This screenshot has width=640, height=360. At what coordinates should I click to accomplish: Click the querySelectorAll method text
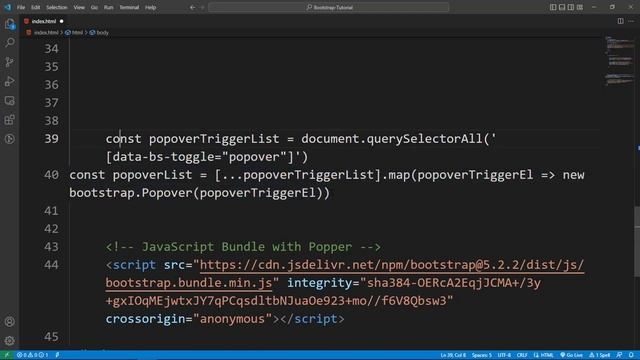(x=424, y=139)
